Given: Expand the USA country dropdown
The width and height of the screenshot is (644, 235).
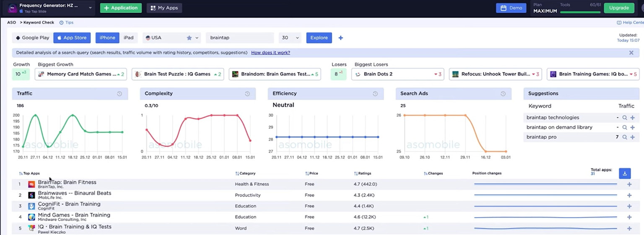Looking at the screenshot, I should (x=171, y=38).
